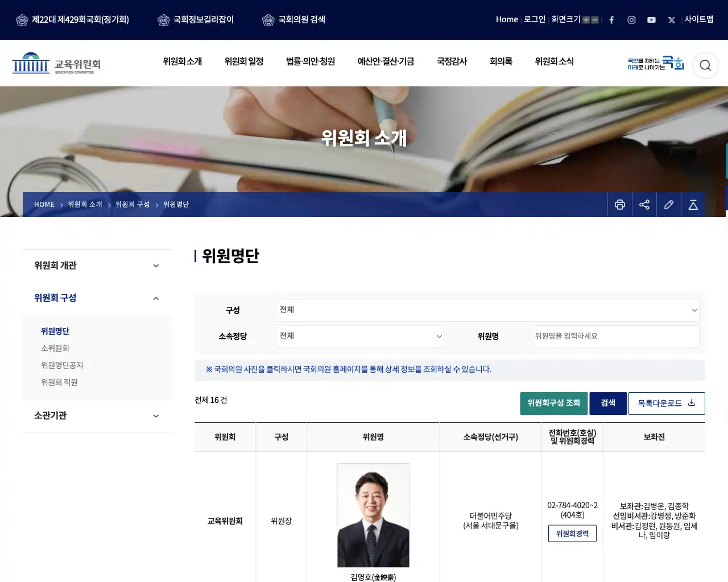The image size is (728, 582).
Task: Open the 위원회소식 main menu
Action: 555,61
